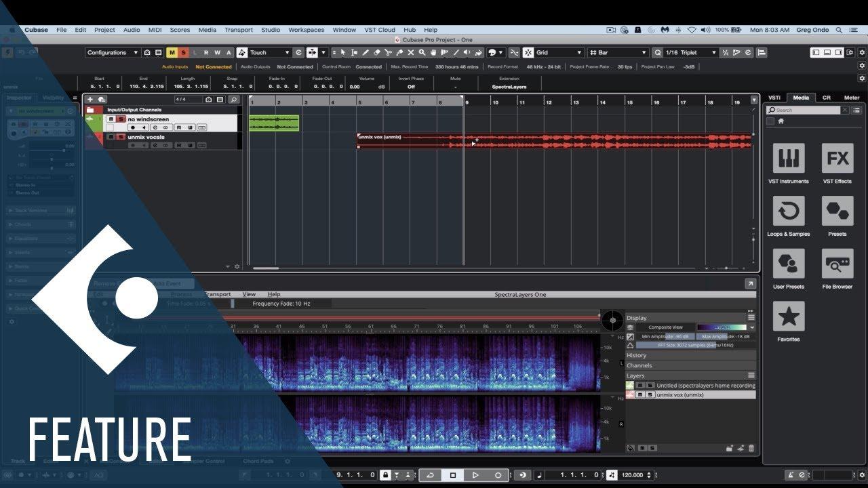Open toolbar setup gear icon
The width and height of the screenshot is (868, 488).
(862, 52)
